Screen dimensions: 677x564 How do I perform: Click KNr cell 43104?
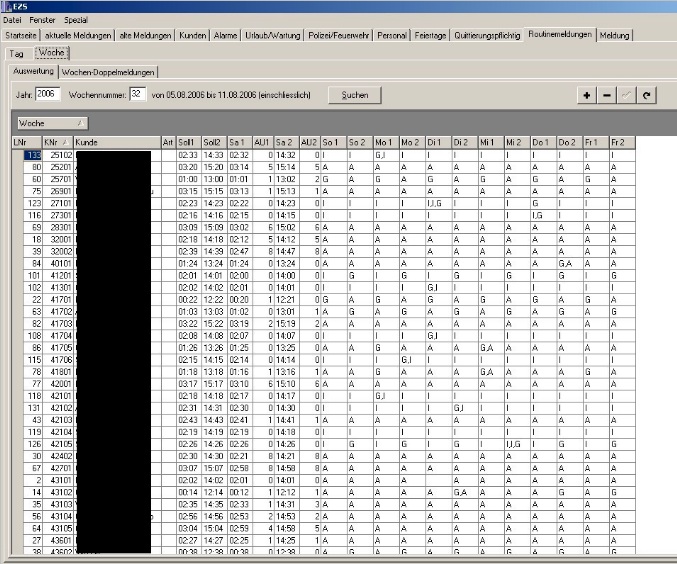tap(58, 516)
